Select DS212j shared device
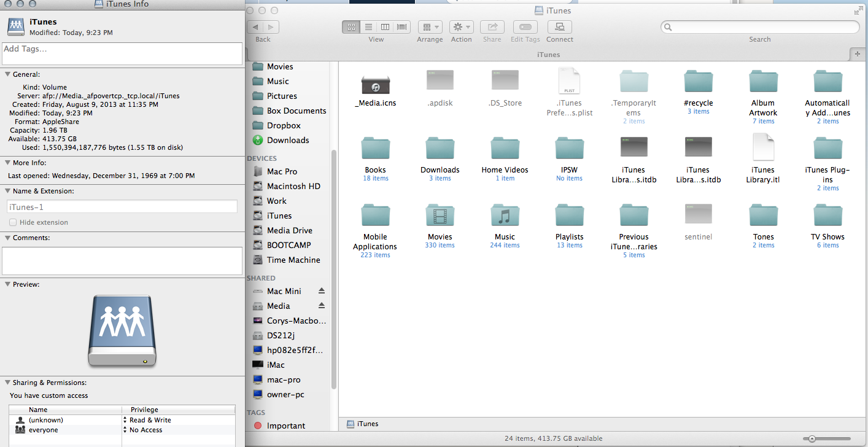868x447 pixels. pos(282,335)
